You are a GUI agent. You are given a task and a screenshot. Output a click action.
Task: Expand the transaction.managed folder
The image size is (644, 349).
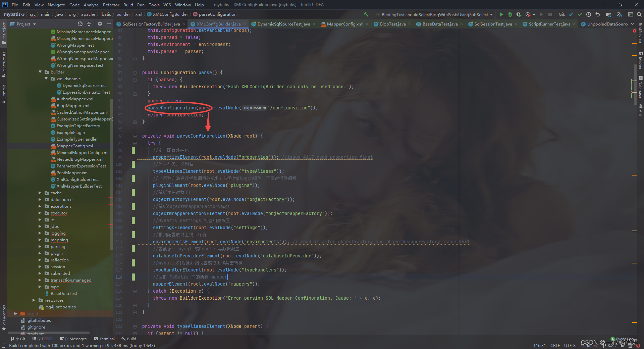tap(40, 280)
